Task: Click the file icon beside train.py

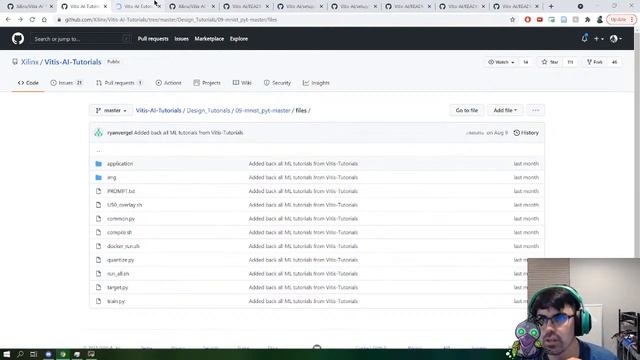Action: click(98, 301)
